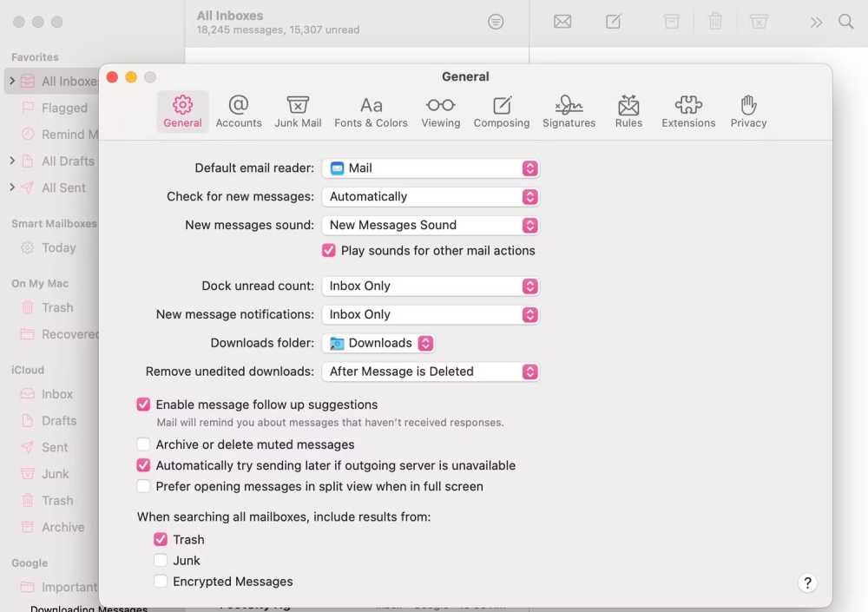
Task: Switch to the Viewing tab
Action: pyautogui.click(x=440, y=111)
